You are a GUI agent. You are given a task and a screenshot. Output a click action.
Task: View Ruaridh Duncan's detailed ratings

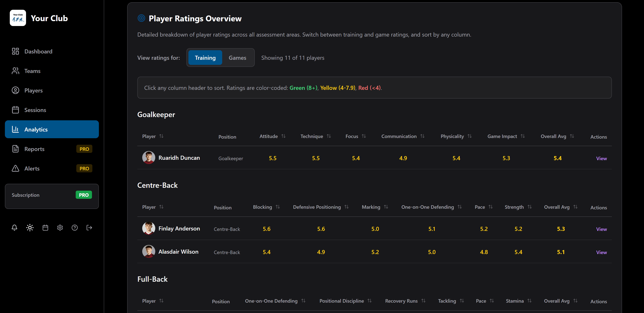(x=601, y=158)
